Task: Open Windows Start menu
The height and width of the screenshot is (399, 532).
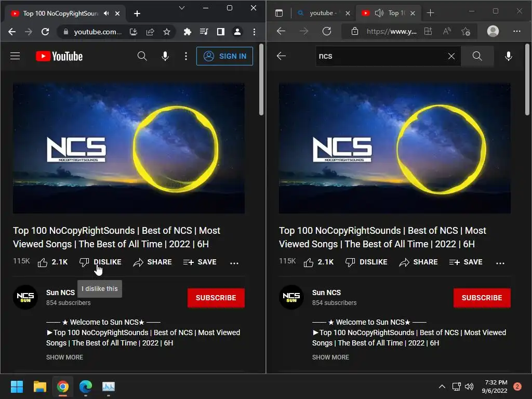Action: [x=17, y=387]
